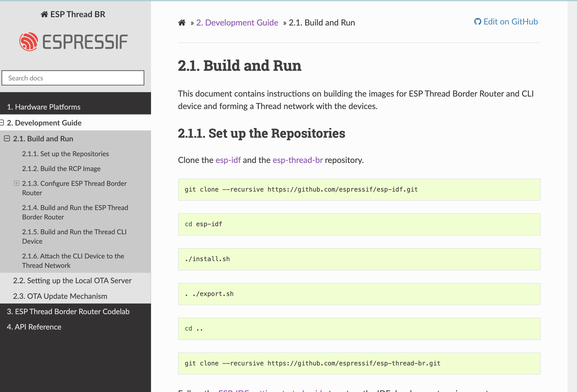Open 2.3. OTA Update Mechanism
The width and height of the screenshot is (577, 392).
60,296
